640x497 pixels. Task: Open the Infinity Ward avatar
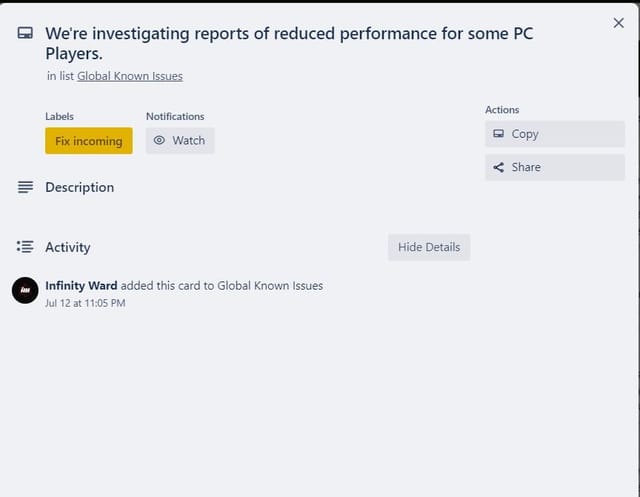[x=25, y=290]
